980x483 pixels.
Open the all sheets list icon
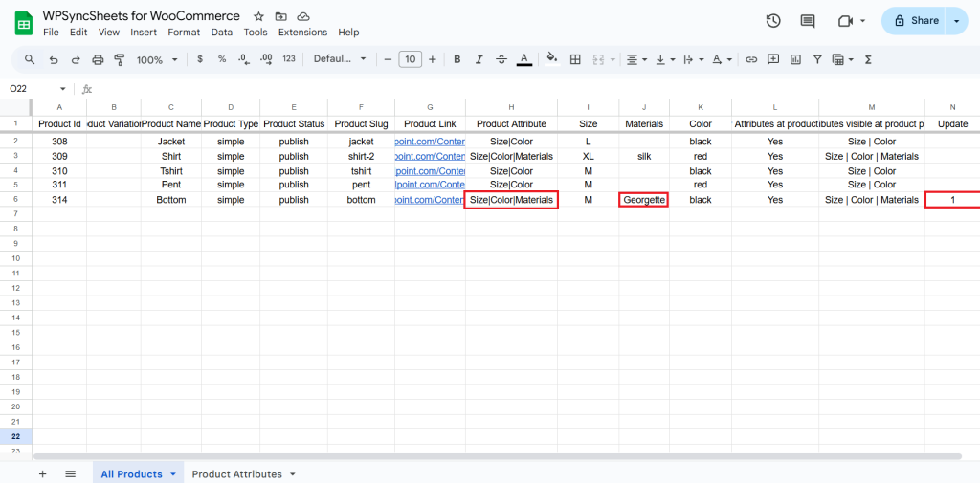point(71,473)
